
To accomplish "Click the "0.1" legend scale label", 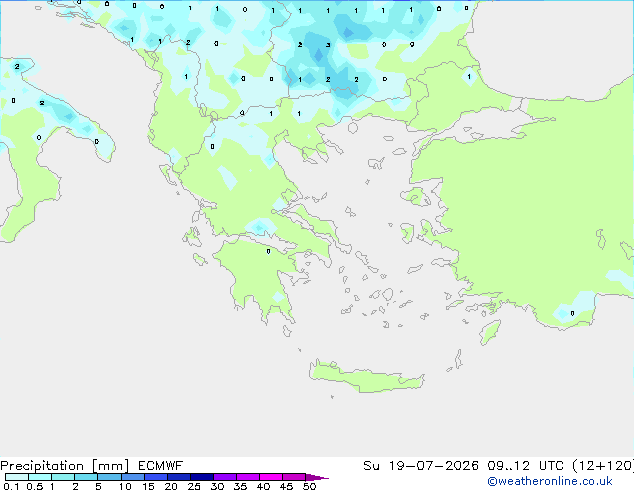I will pos(11,486).
